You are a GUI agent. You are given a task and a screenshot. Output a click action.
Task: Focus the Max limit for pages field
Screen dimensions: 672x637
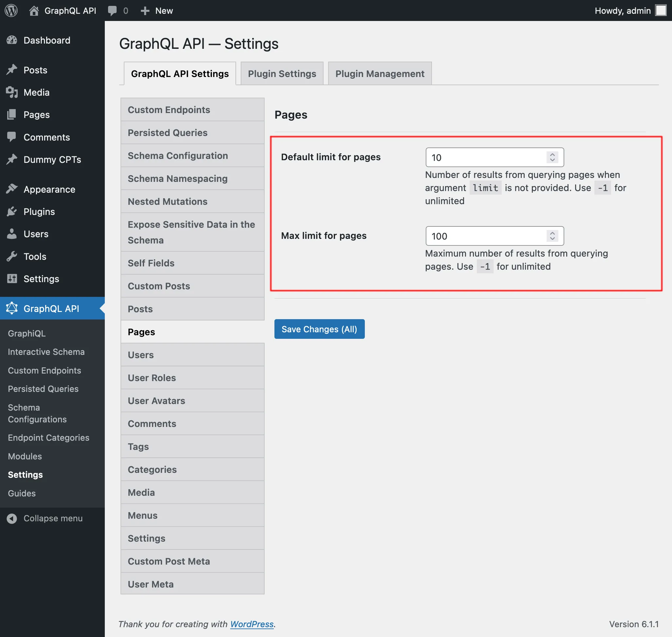pyautogui.click(x=495, y=236)
